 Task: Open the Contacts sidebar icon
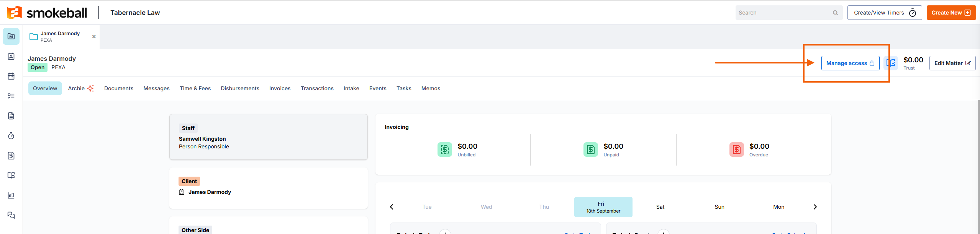point(11,56)
